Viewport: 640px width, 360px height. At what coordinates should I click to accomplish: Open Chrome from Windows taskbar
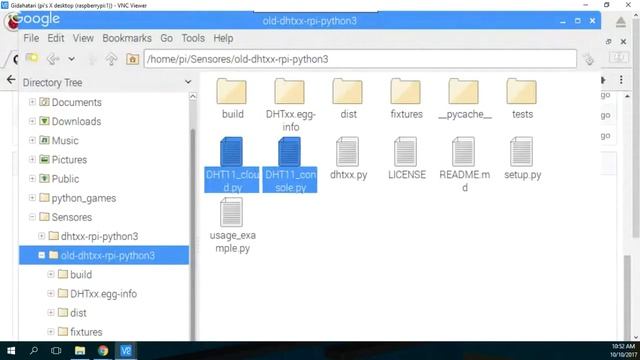click(x=103, y=351)
